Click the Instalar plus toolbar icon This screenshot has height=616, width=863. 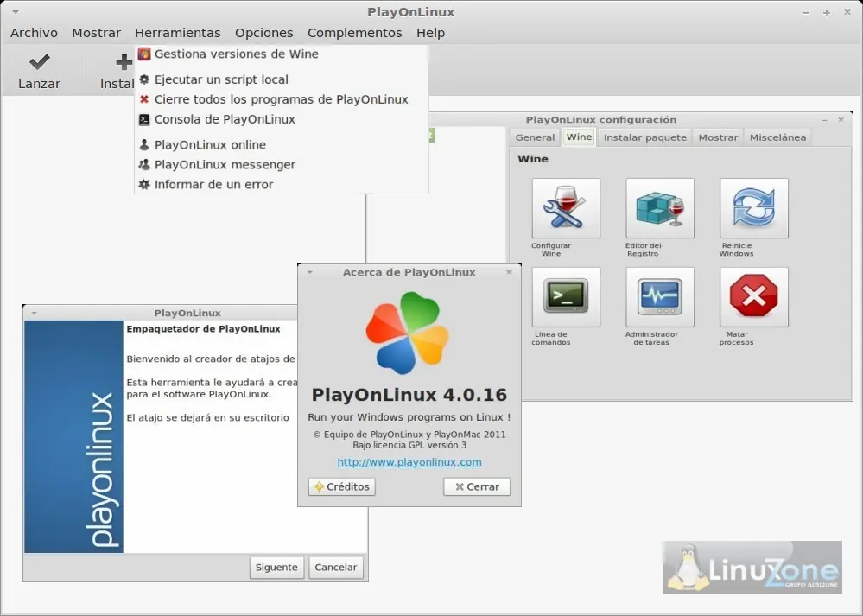coord(124,62)
